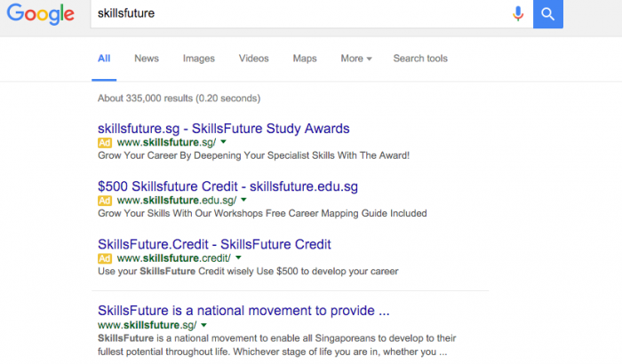Click the Ad badge beside www.skillsfuture.edu.sg
Viewport: 622px width, 364px height.
click(x=105, y=201)
